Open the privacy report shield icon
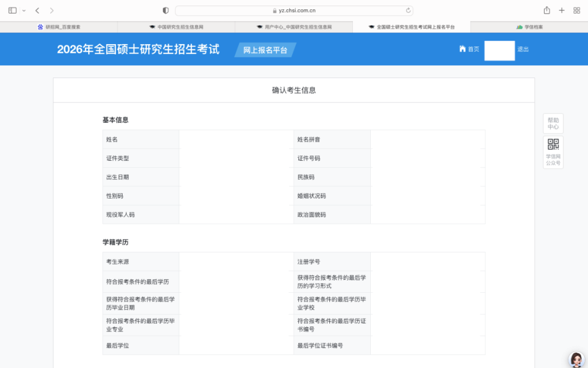 coord(166,10)
